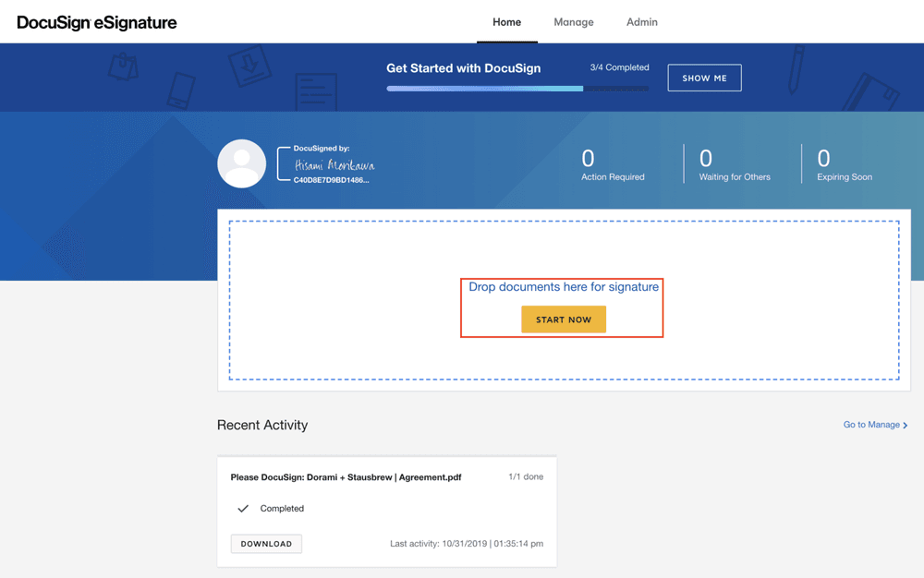Click the Completed checkmark icon
This screenshot has width=924, height=578.
tap(243, 509)
